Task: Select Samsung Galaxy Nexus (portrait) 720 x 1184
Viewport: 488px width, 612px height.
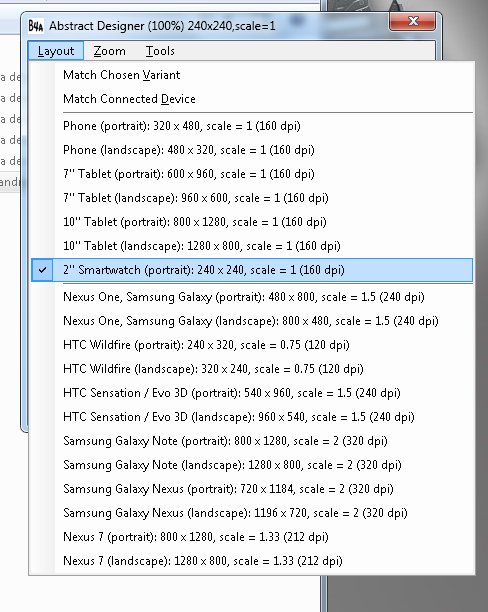Action: 252,489
